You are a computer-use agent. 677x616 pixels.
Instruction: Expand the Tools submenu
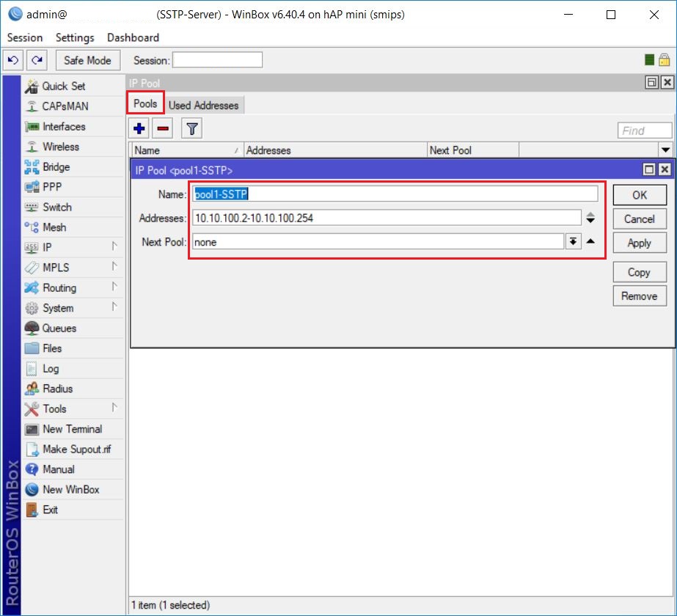coord(114,408)
